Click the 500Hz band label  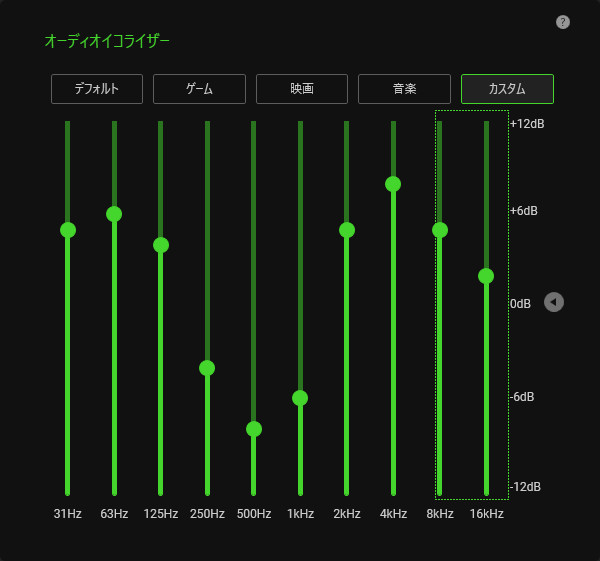pos(254,514)
